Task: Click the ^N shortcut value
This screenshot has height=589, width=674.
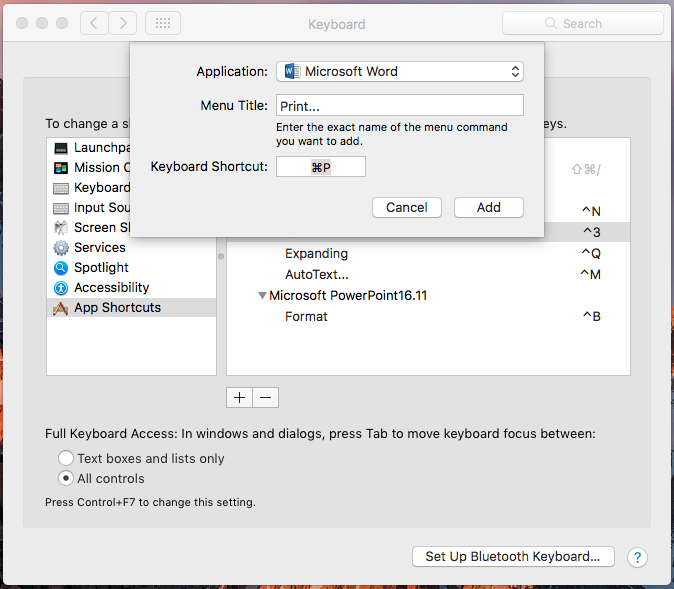Action: click(x=591, y=212)
